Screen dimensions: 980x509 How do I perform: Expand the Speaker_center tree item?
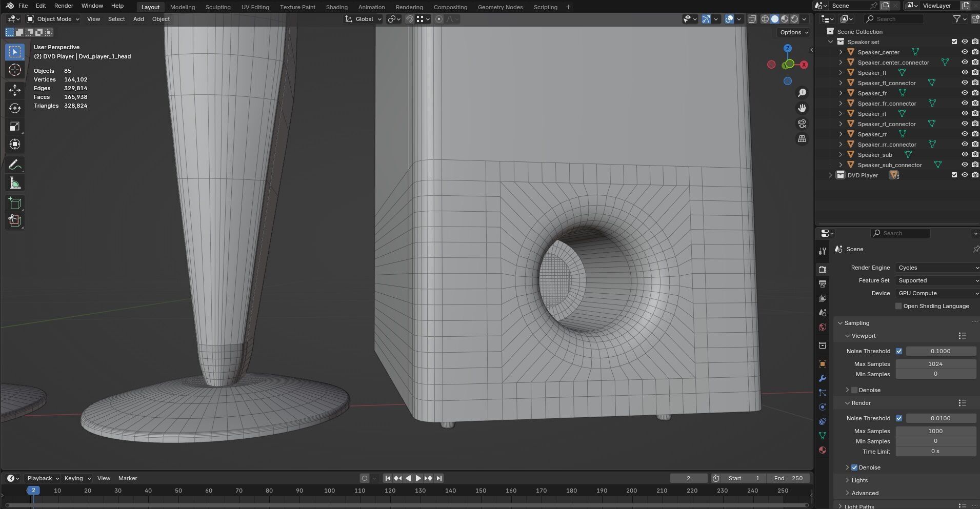[841, 52]
